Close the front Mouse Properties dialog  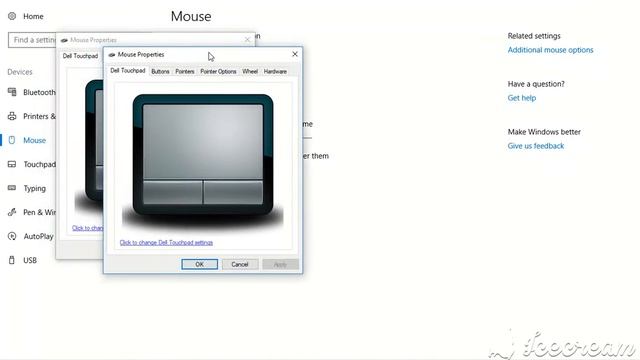(295, 54)
